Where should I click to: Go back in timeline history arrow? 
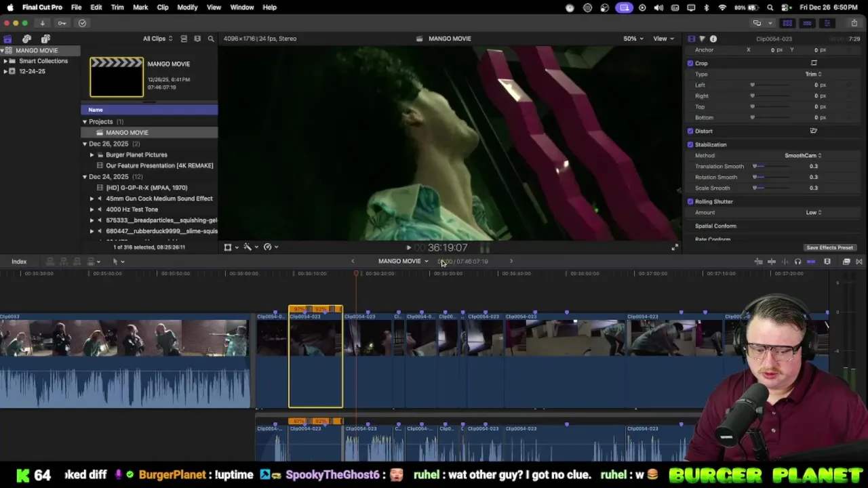[x=353, y=261]
